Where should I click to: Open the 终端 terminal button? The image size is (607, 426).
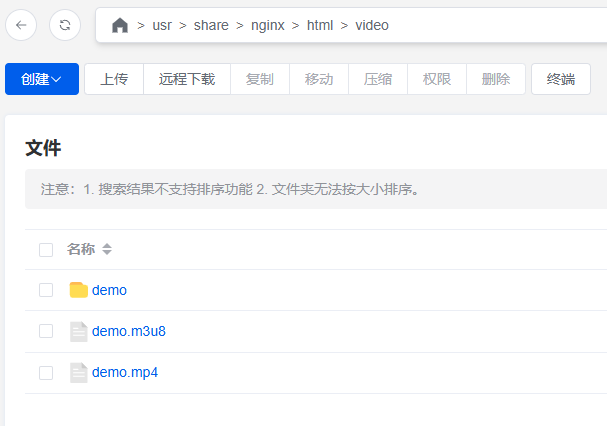[x=561, y=79]
